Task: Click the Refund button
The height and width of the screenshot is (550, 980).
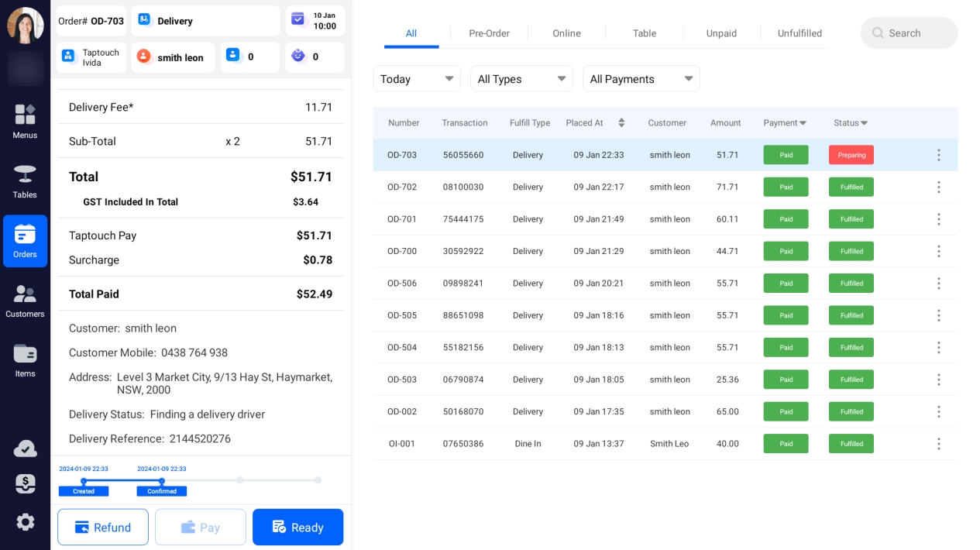Action: pos(103,528)
